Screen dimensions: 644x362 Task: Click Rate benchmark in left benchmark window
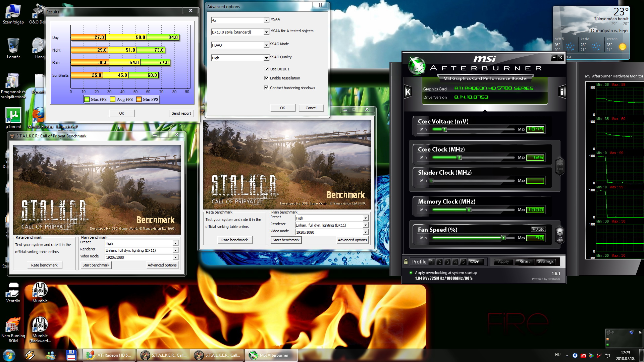pos(44,265)
